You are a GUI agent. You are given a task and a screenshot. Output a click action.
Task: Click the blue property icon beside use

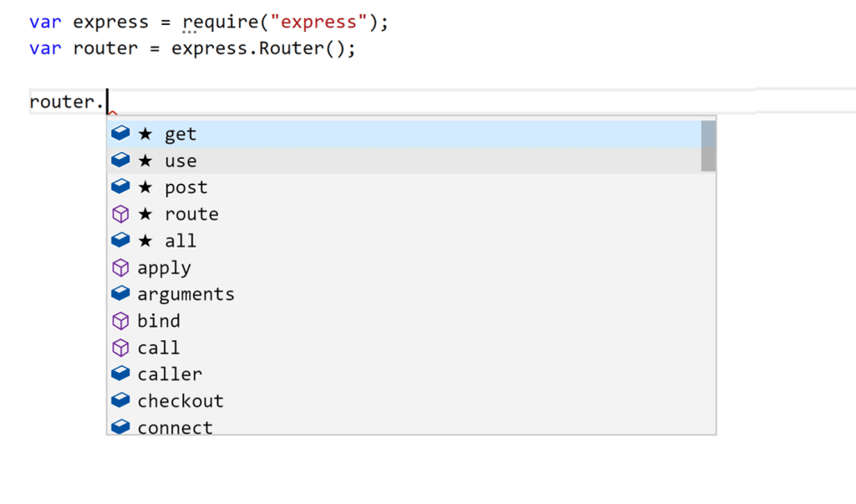(121, 160)
